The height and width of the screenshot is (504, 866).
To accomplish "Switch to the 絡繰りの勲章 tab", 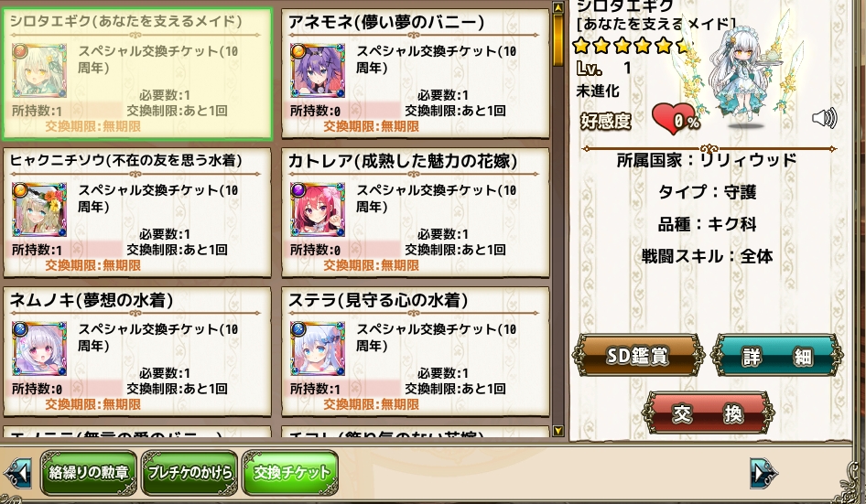I will pos(89,473).
